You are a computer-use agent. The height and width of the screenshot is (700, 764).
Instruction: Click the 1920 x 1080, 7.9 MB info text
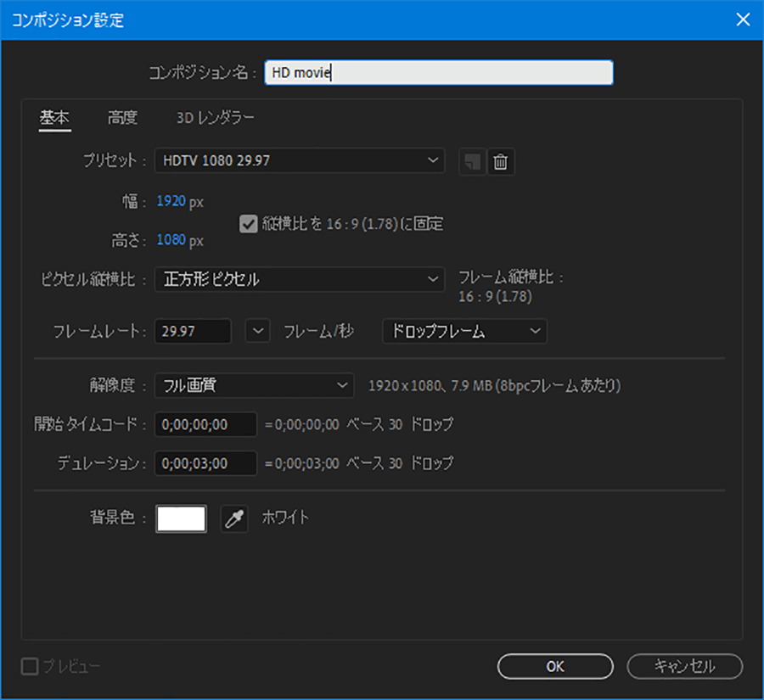point(494,386)
